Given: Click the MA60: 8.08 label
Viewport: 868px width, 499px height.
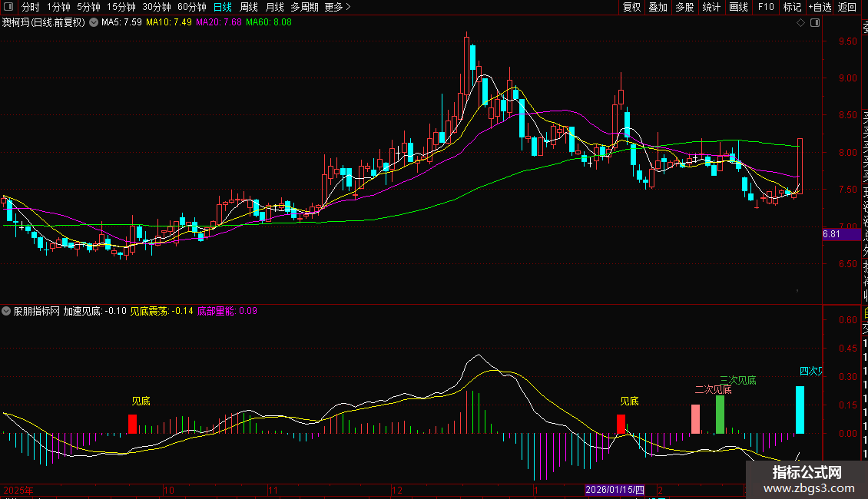Looking at the screenshot, I should (269, 22).
